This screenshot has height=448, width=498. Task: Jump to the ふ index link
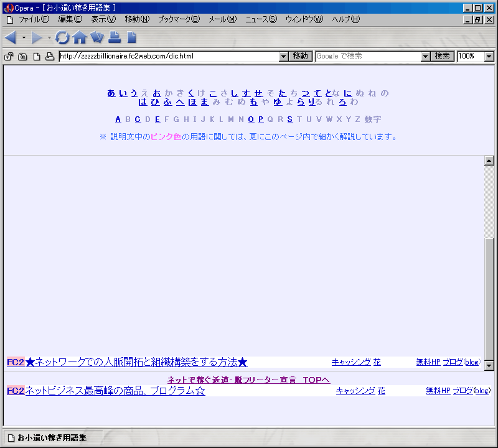coord(168,102)
